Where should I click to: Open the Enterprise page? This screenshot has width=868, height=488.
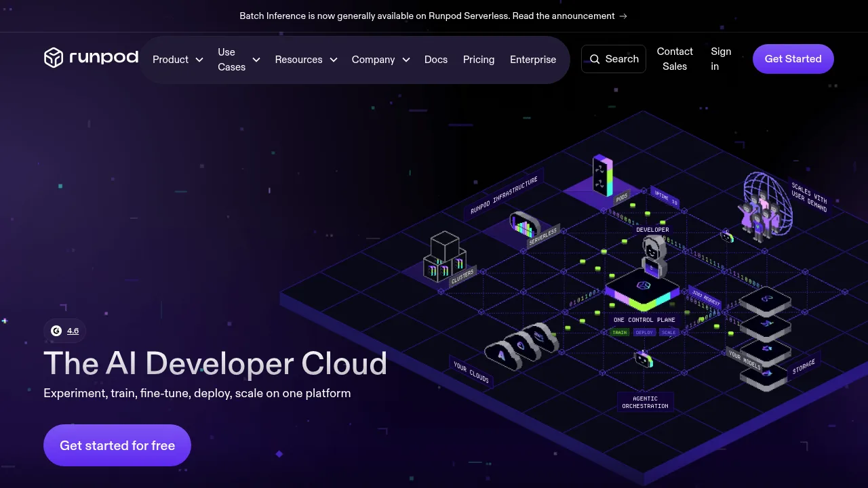coord(533,60)
